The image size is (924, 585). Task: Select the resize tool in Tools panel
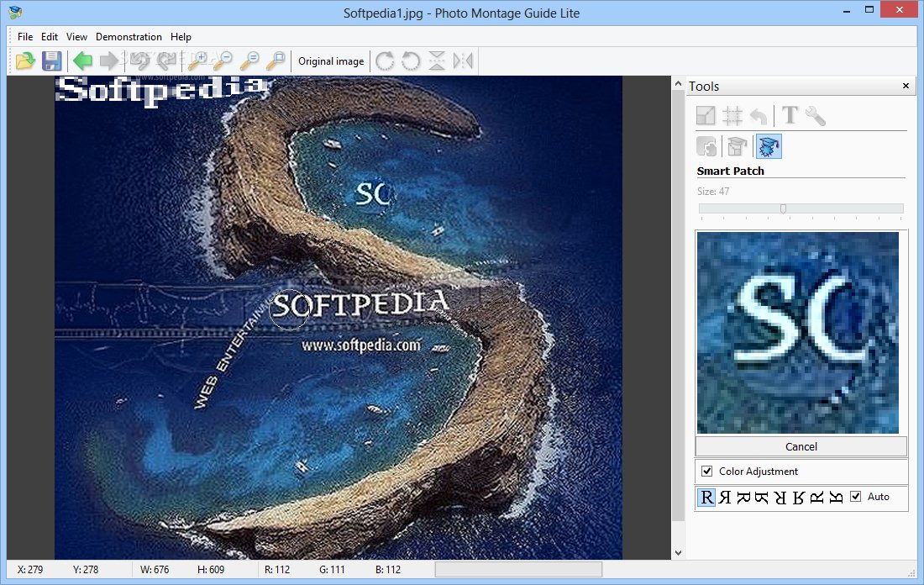point(706,116)
